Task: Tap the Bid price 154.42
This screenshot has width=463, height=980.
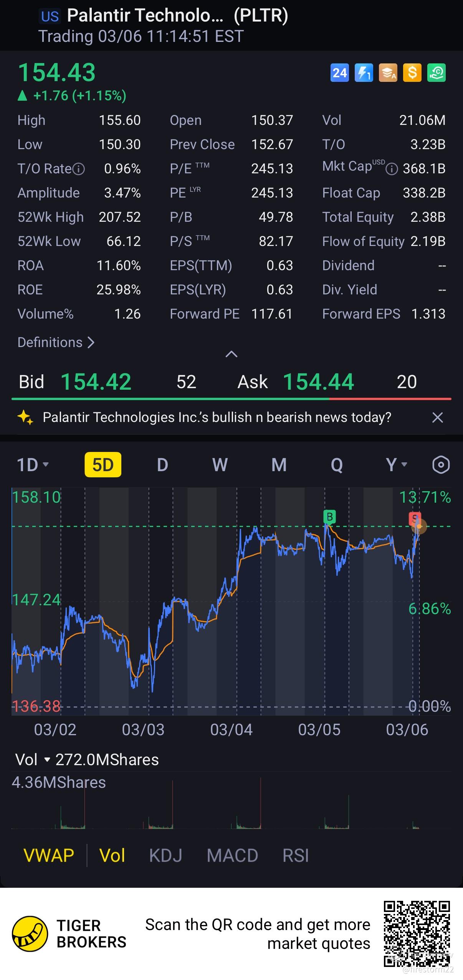Action: 96,382
